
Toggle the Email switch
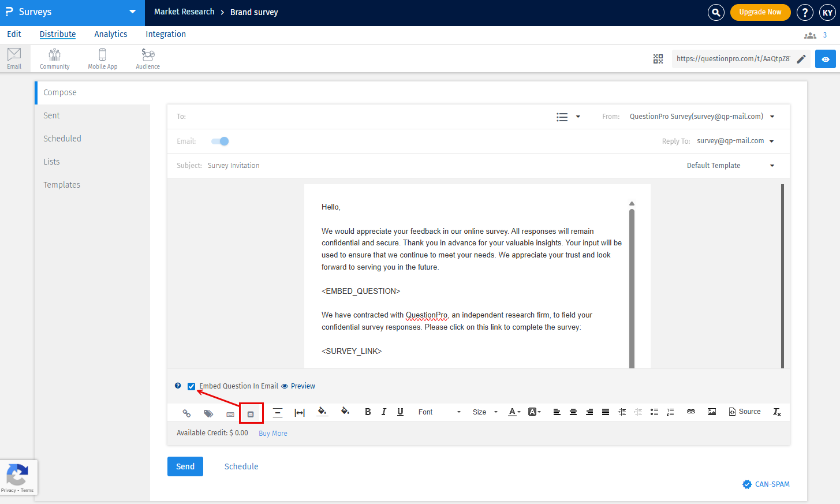pos(221,141)
